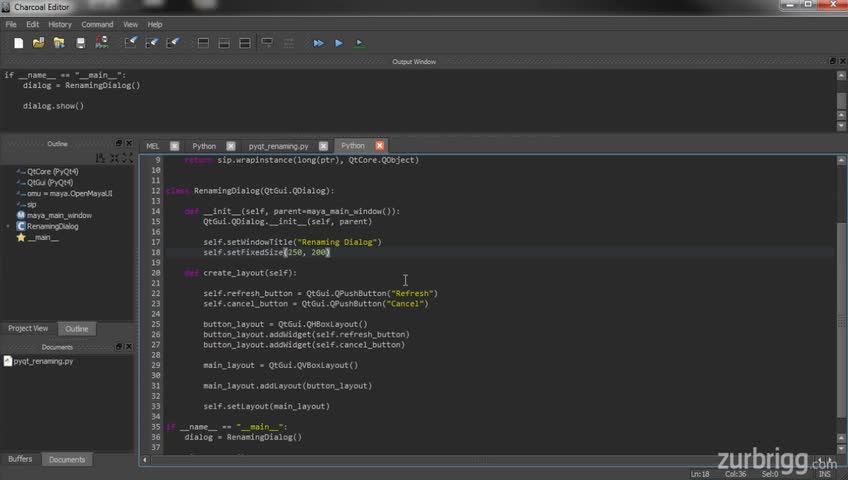Select the __main__ entry in Outline
848x480 pixels.
(x=43, y=237)
